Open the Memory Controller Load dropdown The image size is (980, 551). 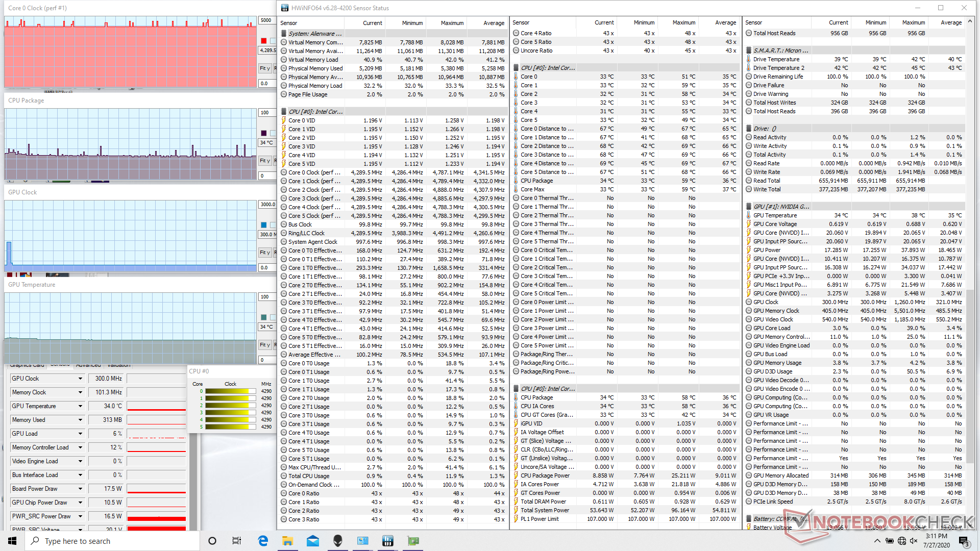[80, 447]
